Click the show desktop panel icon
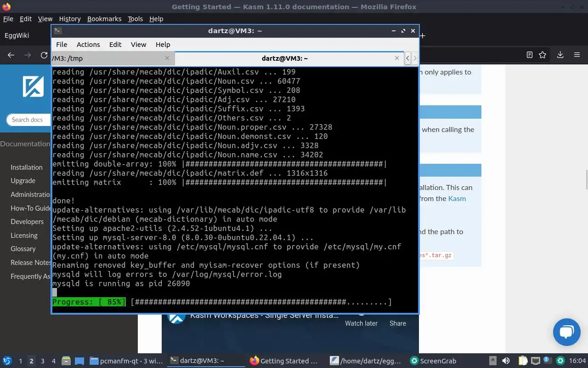This screenshot has height=368, width=588. click(x=79, y=361)
